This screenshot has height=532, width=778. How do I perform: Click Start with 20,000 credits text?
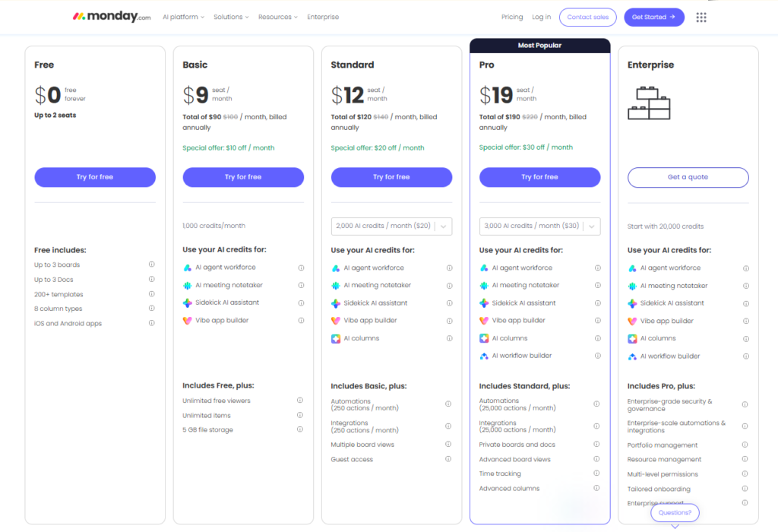point(666,226)
